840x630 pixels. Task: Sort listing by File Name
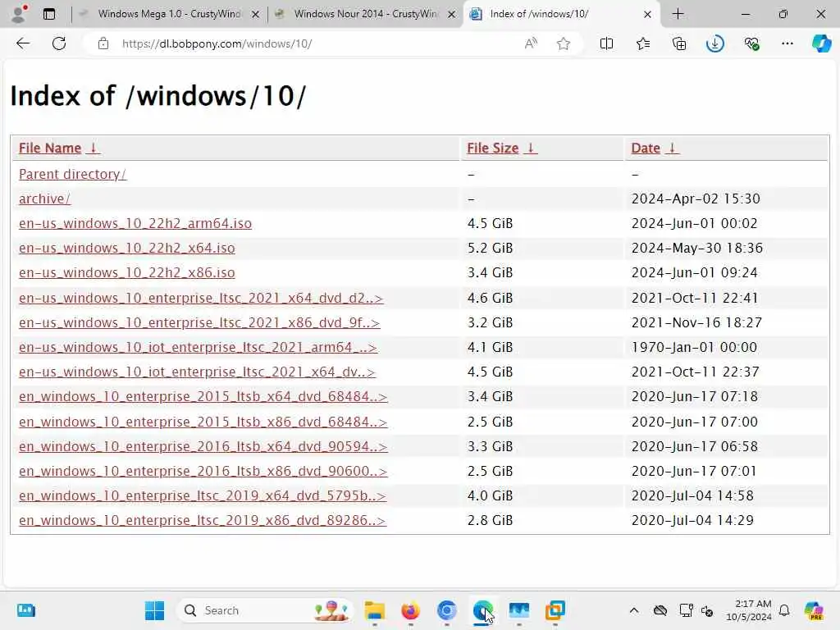click(x=50, y=148)
